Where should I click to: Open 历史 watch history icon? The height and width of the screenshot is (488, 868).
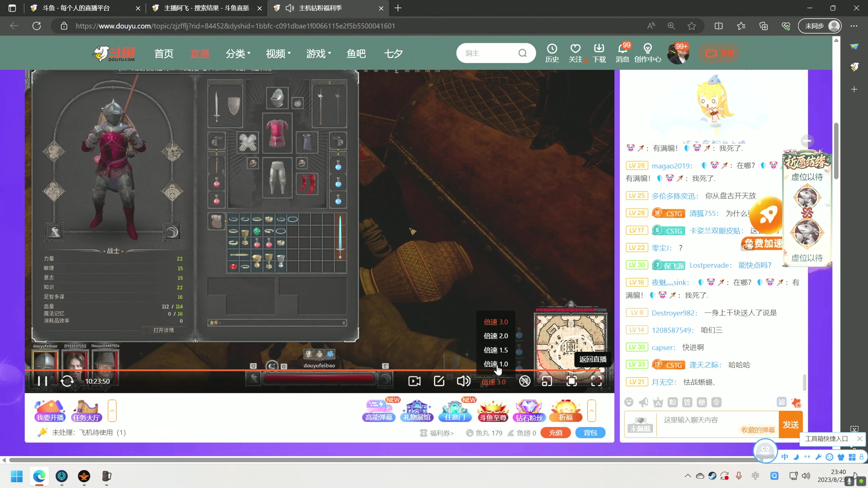552,54
